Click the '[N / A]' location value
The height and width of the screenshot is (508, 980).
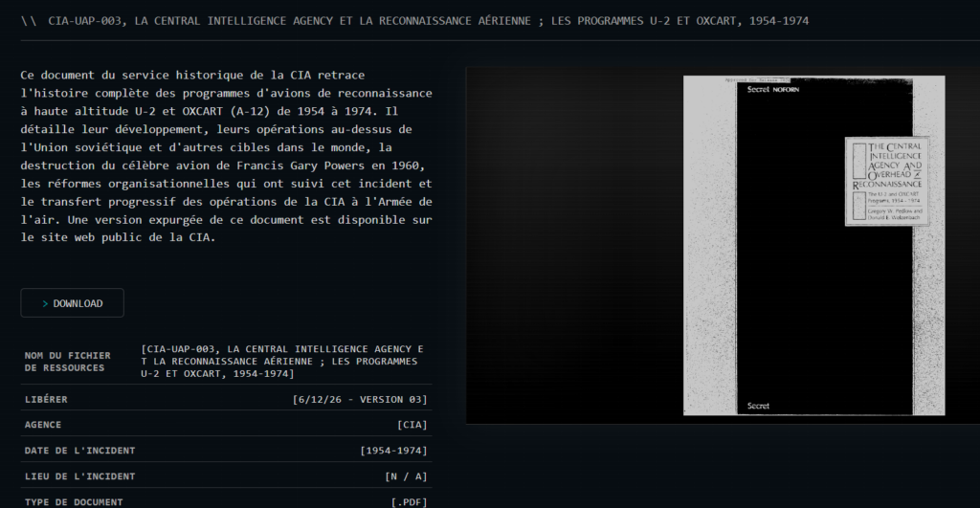point(406,476)
